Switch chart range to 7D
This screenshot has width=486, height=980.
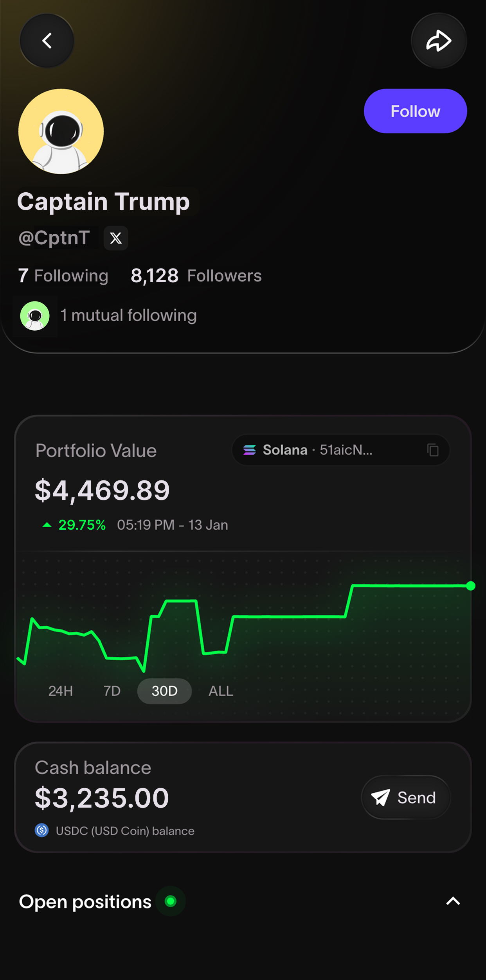112,691
